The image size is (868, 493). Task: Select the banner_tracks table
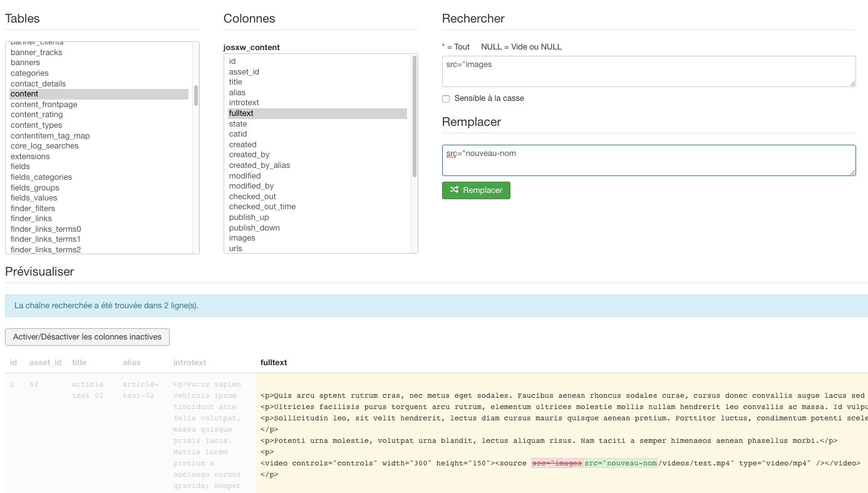[99, 53]
